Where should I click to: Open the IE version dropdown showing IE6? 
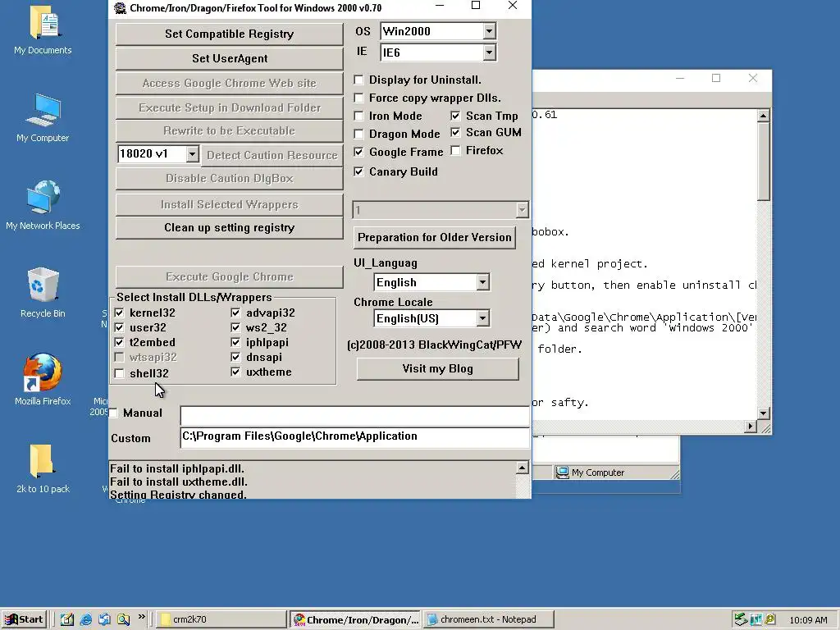(x=489, y=52)
